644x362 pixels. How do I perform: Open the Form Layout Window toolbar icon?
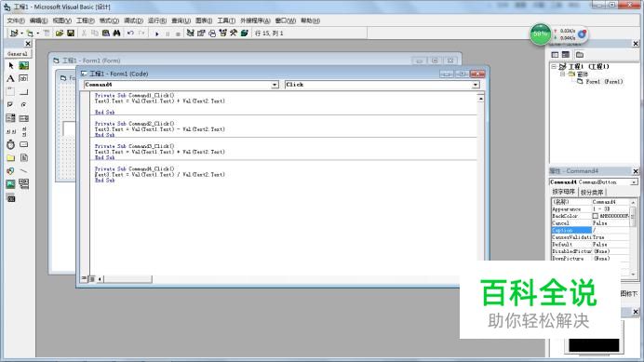point(212,34)
